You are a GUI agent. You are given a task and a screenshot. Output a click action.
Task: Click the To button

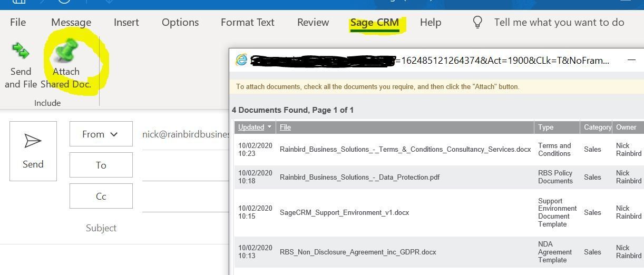click(101, 165)
